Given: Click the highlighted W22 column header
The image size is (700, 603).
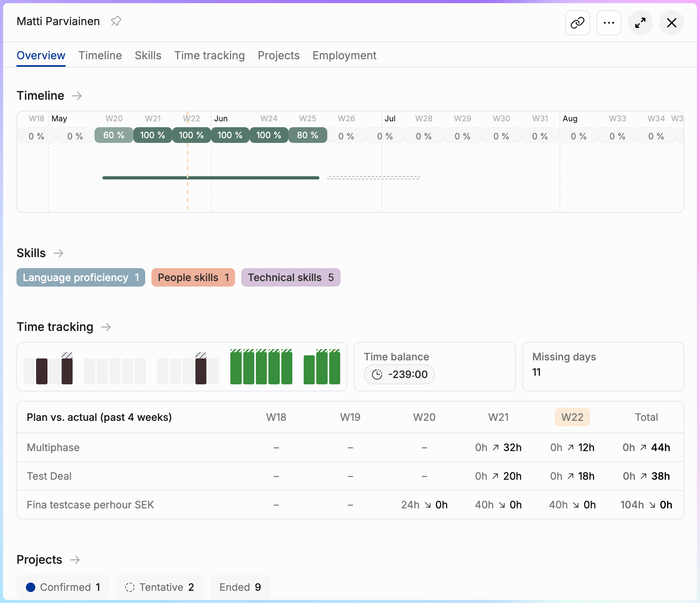Looking at the screenshot, I should 572,417.
